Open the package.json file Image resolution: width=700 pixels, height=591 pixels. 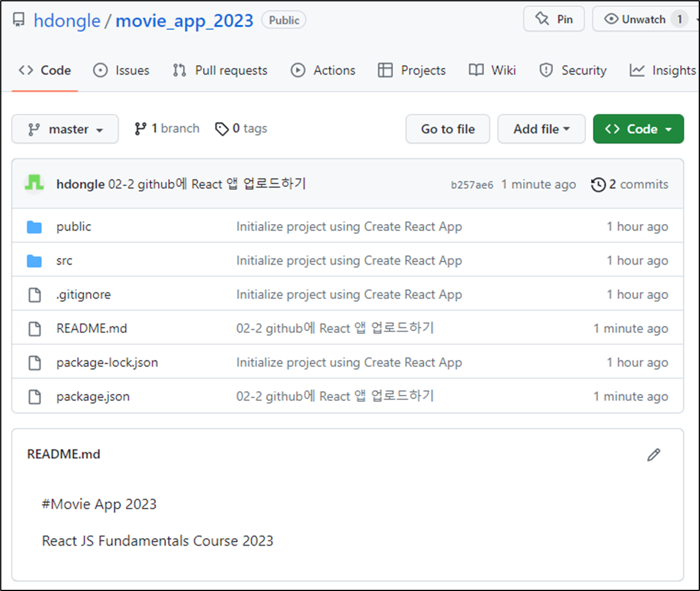pos(93,396)
